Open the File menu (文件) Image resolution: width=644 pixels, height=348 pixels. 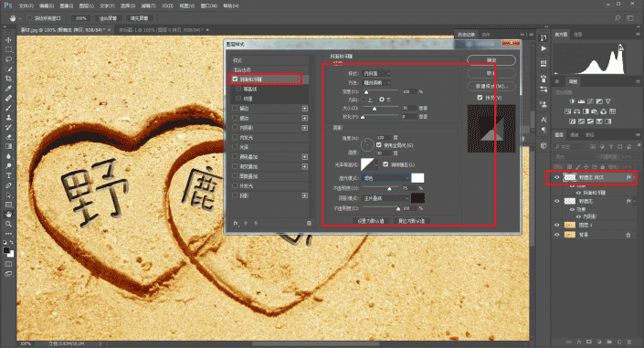tap(26, 5)
